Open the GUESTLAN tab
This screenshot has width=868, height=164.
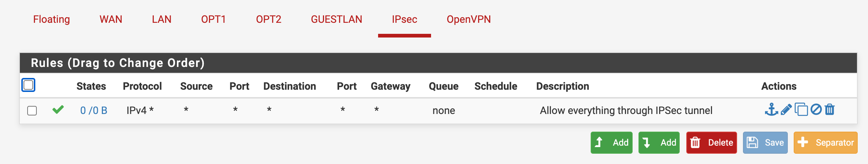coord(337,19)
